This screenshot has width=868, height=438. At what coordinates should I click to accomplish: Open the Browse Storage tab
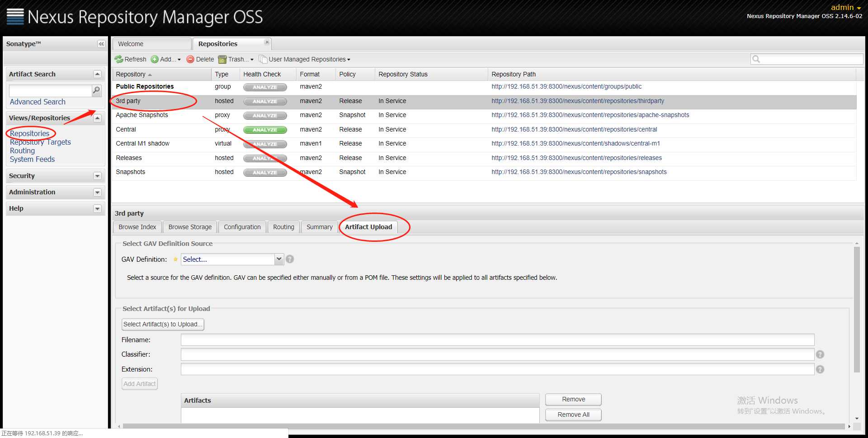pos(190,227)
